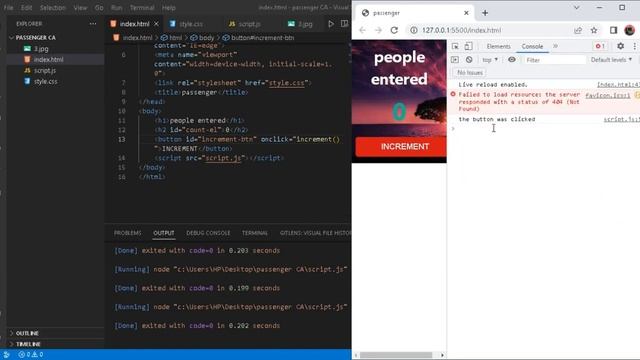Open DevTools settings gear

coord(620,46)
